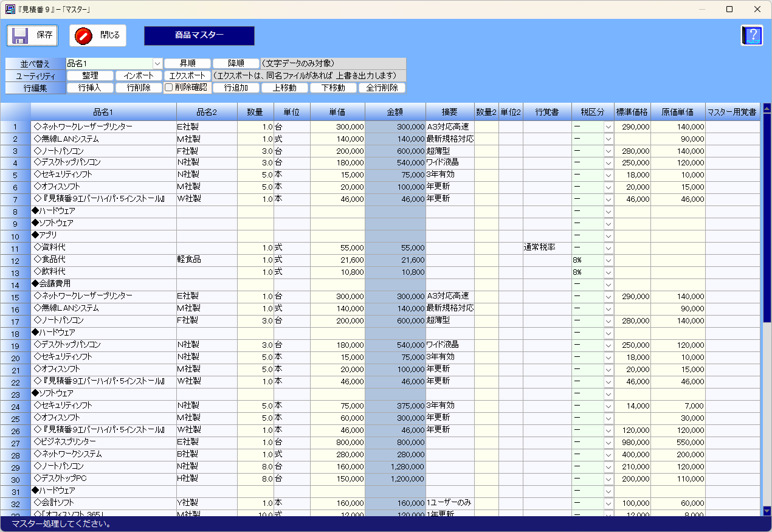The image size is (772, 532).
Task: Click the 上移動 button
Action: [x=284, y=88]
